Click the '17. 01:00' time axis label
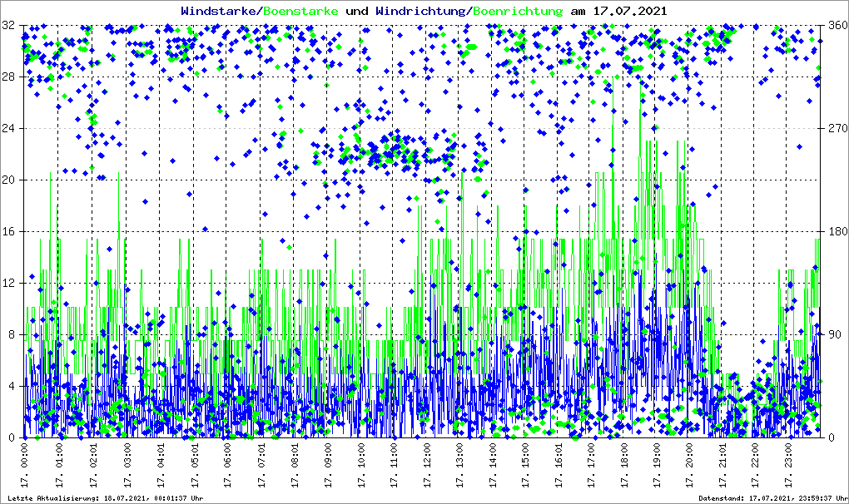The width and height of the screenshot is (849, 504). pos(59,465)
